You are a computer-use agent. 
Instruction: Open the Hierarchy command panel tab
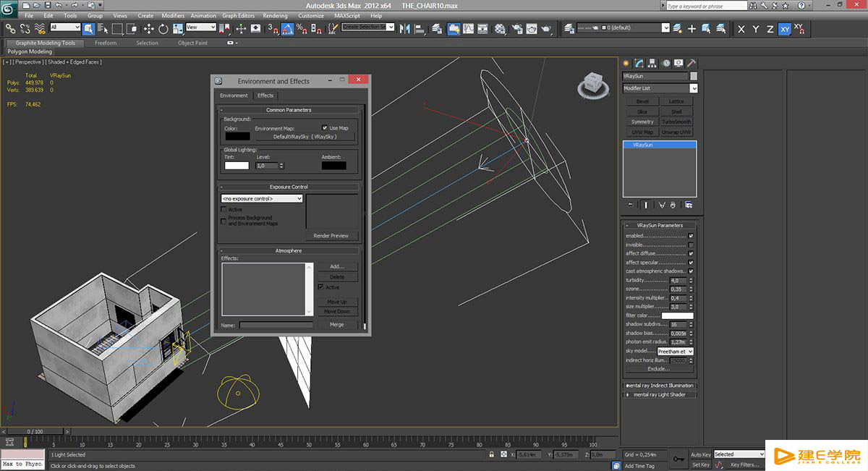(x=652, y=63)
